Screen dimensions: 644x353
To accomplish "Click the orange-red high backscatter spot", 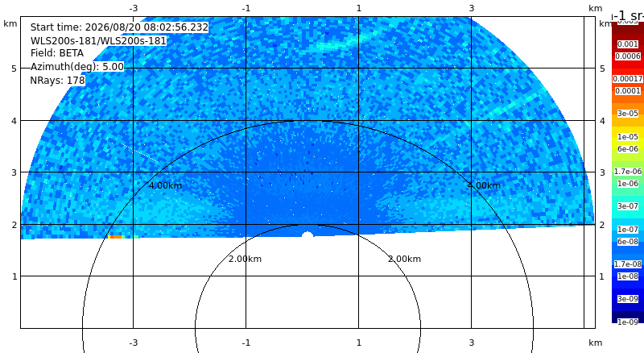I will (x=116, y=237).
